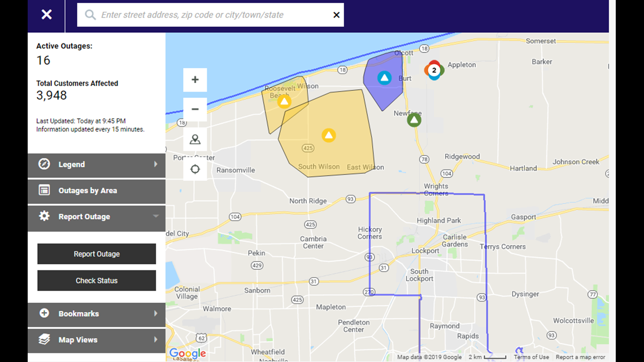Click the compass icon beside Legend
644x362 pixels.
pyautogui.click(x=44, y=165)
